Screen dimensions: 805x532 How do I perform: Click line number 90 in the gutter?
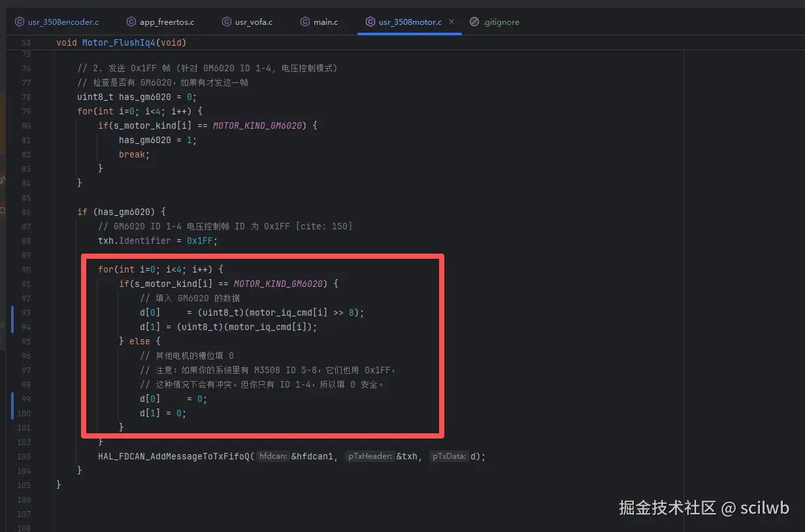[26, 269]
